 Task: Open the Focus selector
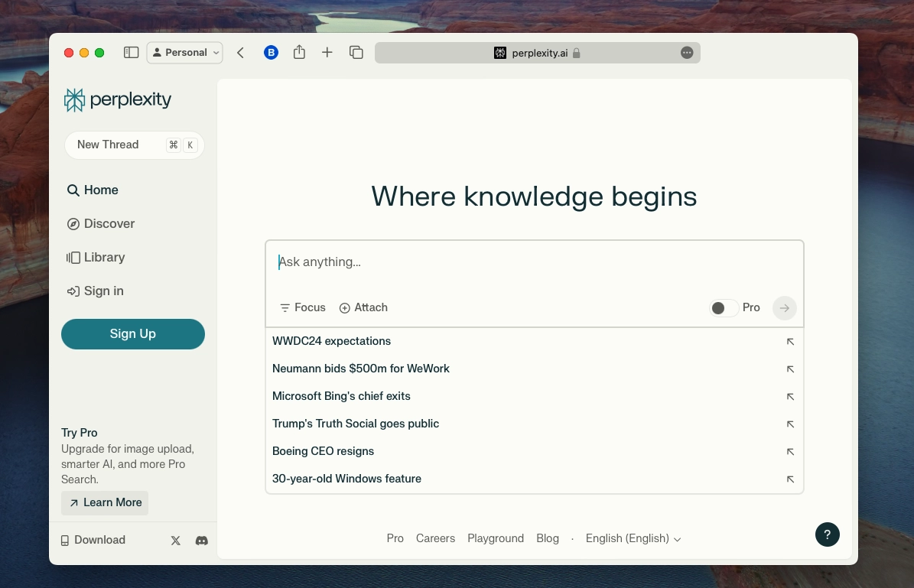point(303,307)
